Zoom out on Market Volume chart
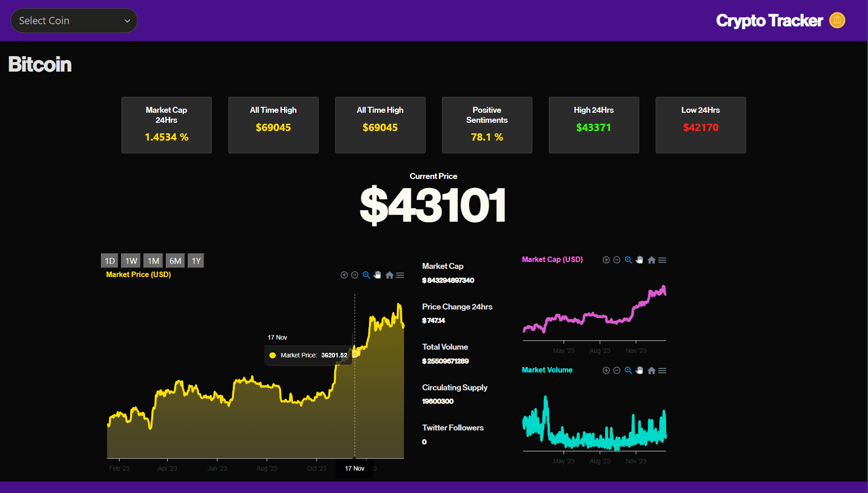868x493 pixels. coord(617,370)
